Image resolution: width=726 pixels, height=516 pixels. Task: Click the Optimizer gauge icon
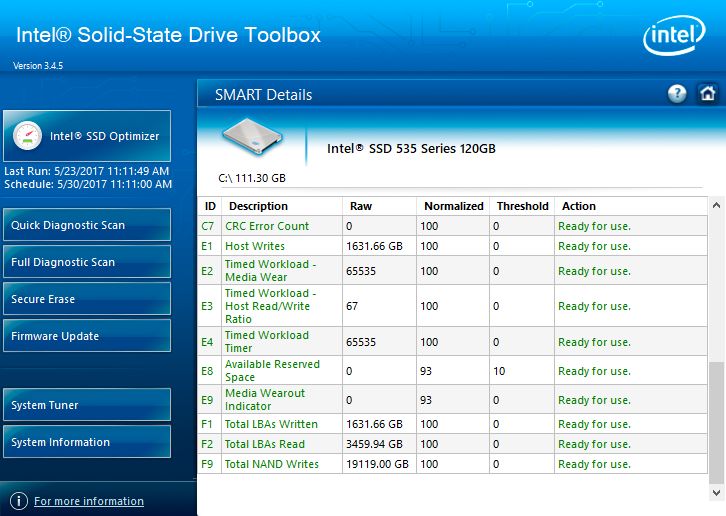click(29, 136)
